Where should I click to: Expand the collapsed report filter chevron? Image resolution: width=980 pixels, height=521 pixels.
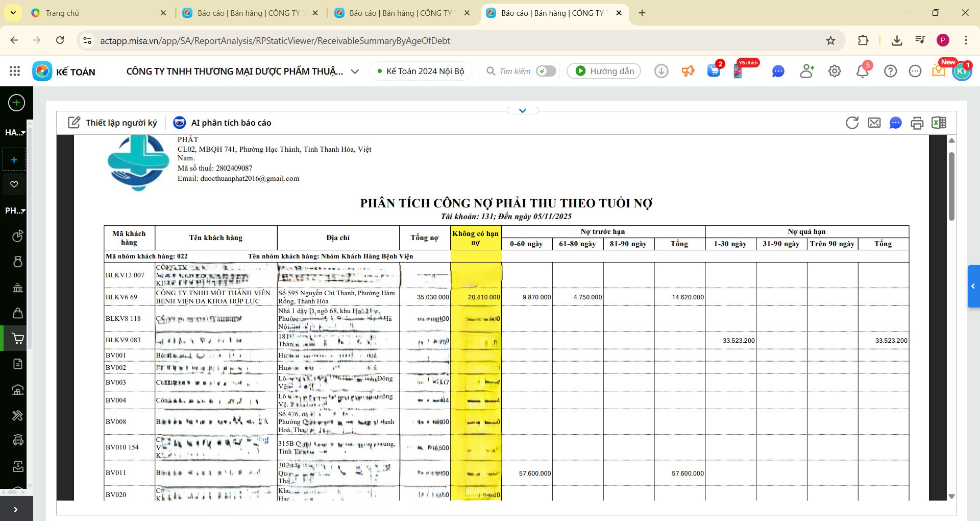click(522, 111)
